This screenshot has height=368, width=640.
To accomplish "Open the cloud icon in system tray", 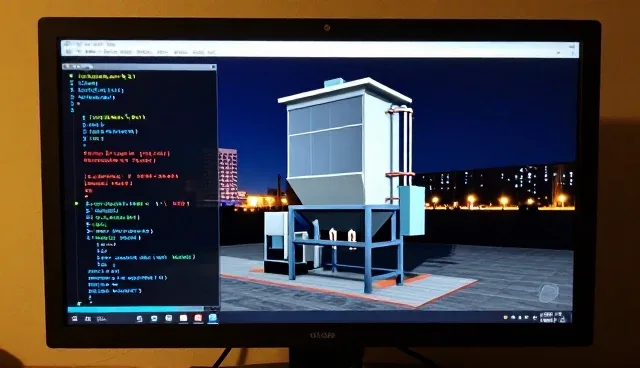I will point(513,317).
